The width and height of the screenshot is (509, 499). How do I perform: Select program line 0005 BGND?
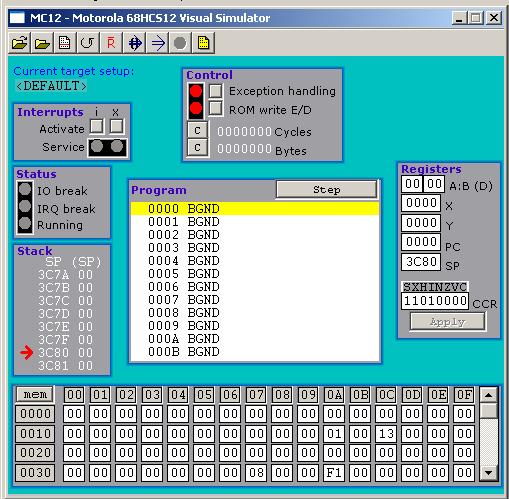tap(255, 274)
